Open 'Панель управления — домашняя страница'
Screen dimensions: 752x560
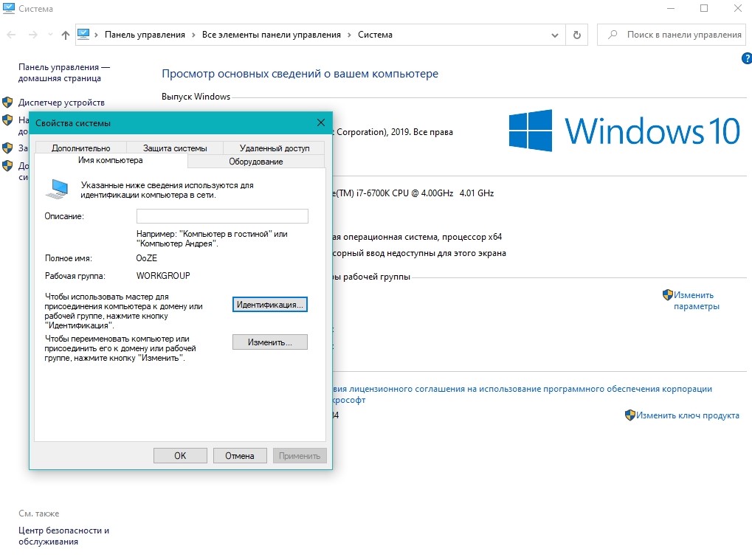(x=64, y=72)
